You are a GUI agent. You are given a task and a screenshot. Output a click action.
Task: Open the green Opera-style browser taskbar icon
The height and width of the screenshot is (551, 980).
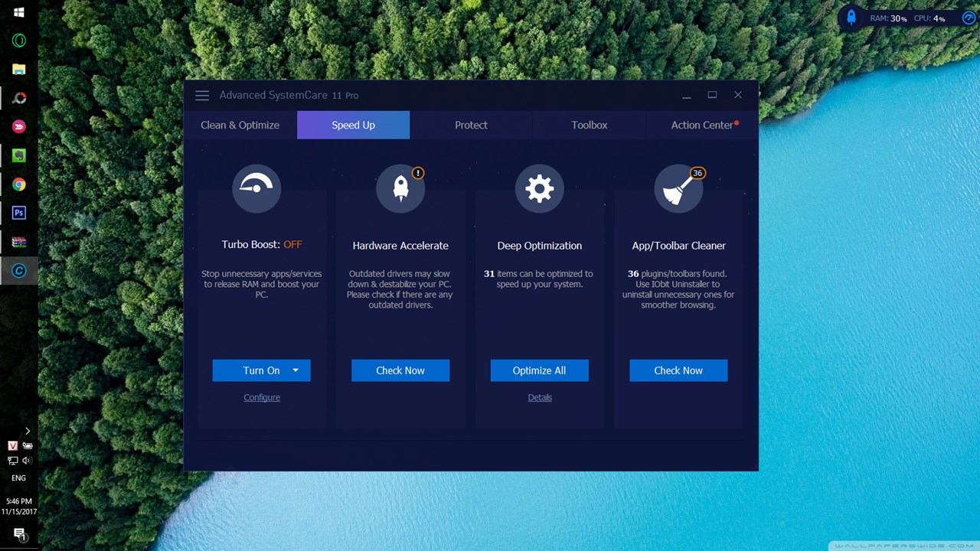coord(19,41)
